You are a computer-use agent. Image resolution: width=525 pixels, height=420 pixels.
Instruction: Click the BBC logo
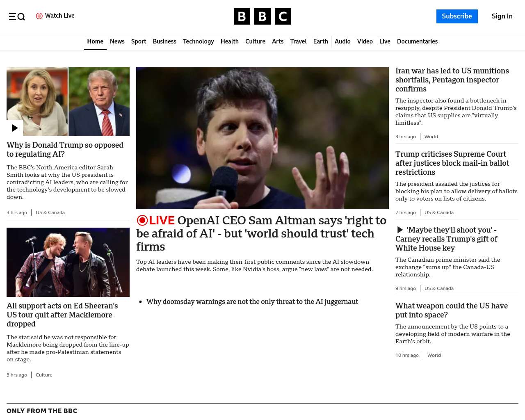click(262, 16)
